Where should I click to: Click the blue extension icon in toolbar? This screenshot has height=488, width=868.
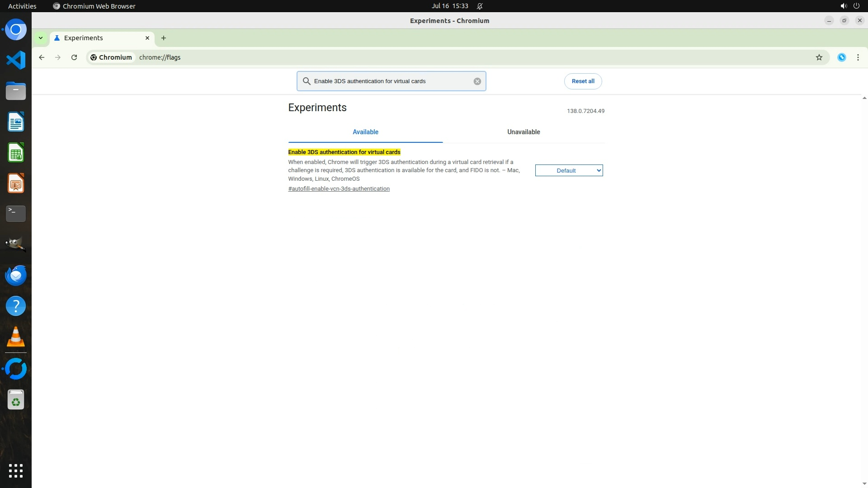click(841, 57)
